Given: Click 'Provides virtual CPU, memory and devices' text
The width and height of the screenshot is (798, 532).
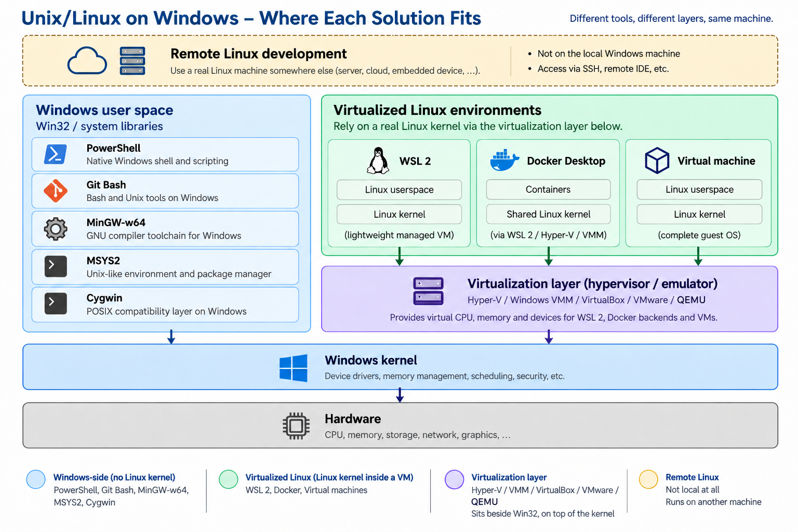Looking at the screenshot, I should [x=553, y=317].
